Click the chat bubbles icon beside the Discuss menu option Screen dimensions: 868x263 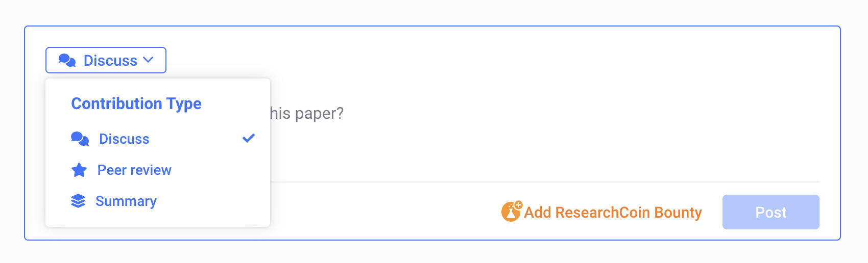(80, 139)
